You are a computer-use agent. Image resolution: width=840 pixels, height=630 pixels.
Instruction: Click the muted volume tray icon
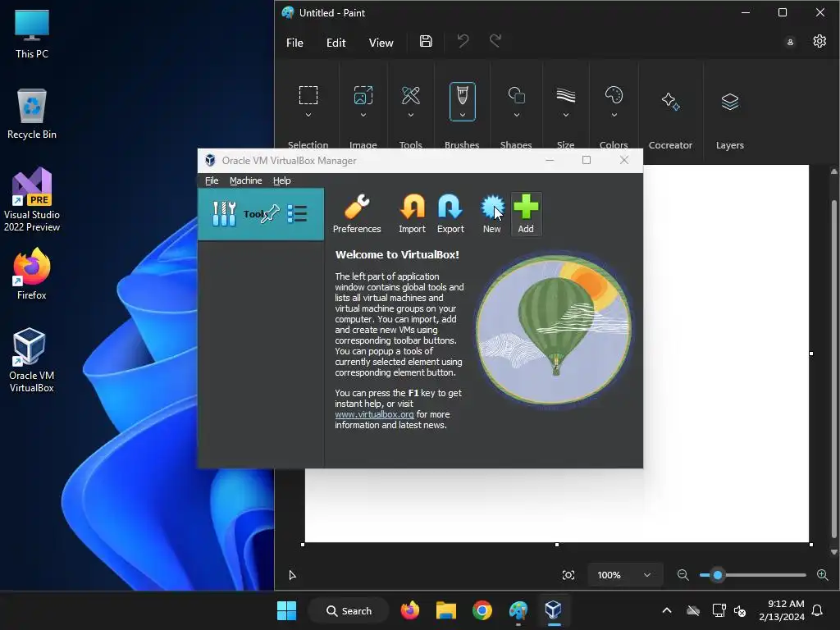tap(740, 610)
